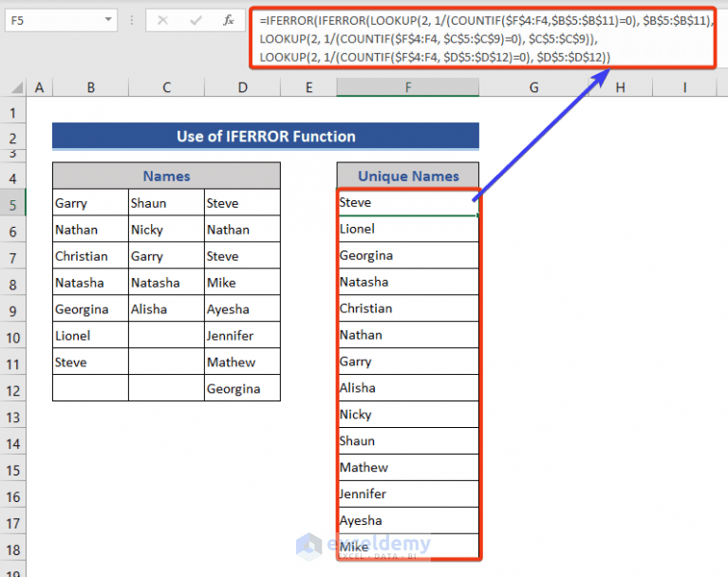Select cell C6 containing Nicky
This screenshot has width=728, height=577.
(166, 229)
